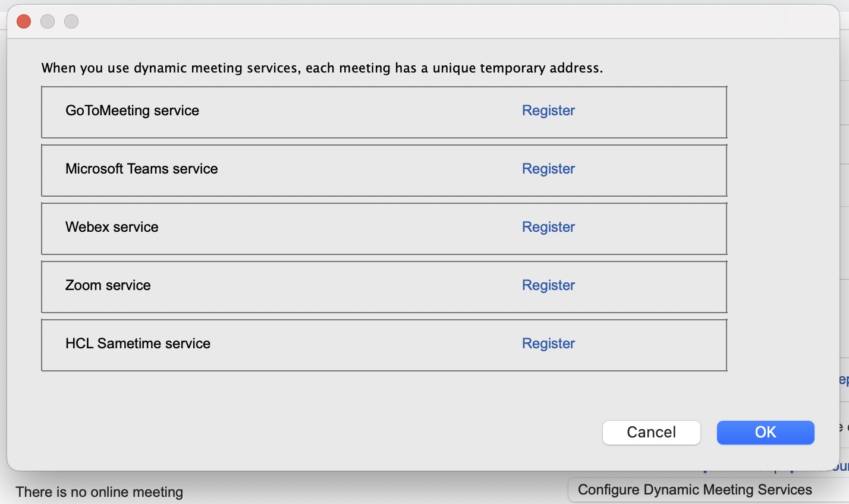Register the HCL Sametime service
Image resolution: width=849 pixels, height=504 pixels.
click(548, 344)
